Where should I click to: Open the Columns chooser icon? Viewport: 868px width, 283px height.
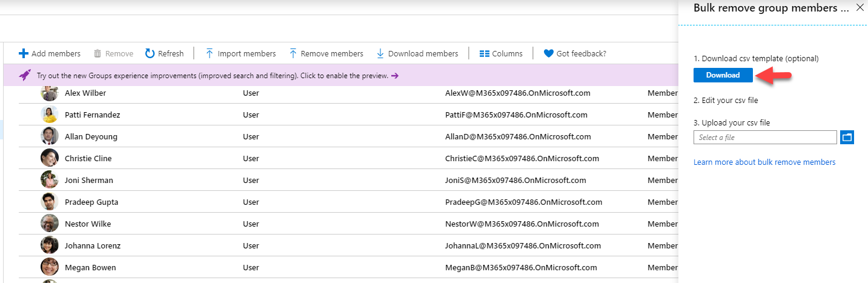point(484,53)
